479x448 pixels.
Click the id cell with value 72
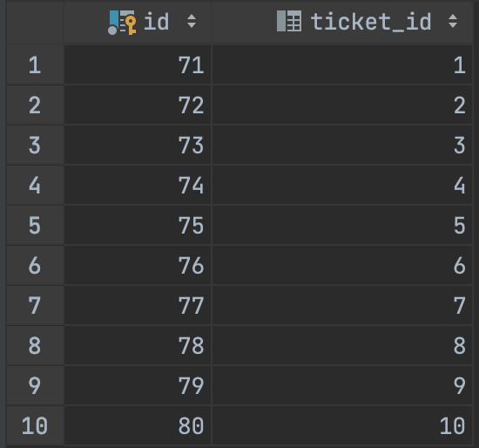[138, 105]
